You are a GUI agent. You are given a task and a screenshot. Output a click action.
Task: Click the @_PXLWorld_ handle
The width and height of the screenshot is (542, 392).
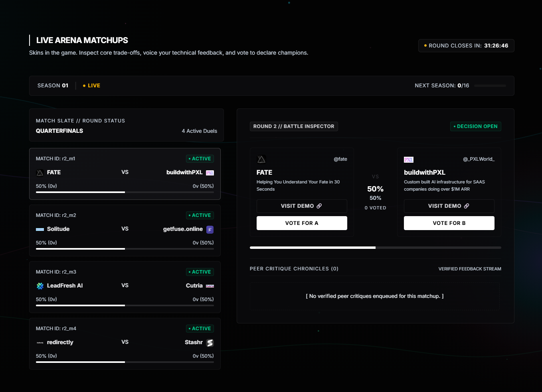tap(479, 159)
